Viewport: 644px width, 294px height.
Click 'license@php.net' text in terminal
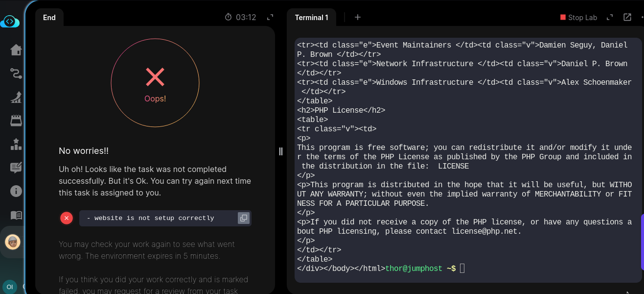(x=484, y=231)
